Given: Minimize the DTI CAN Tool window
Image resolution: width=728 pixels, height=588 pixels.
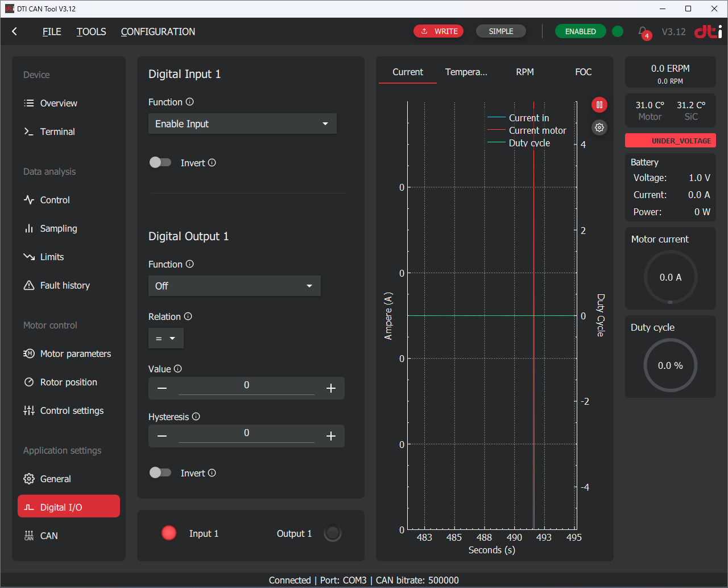Looking at the screenshot, I should pos(662,9).
